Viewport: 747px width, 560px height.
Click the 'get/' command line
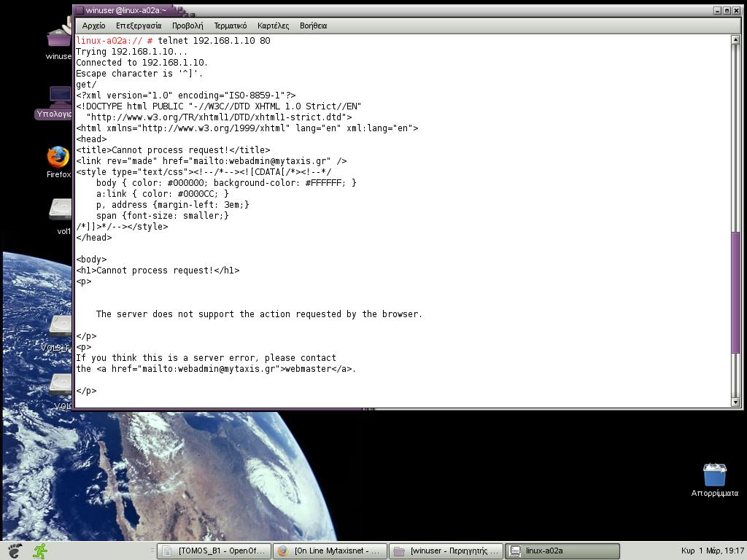click(86, 85)
